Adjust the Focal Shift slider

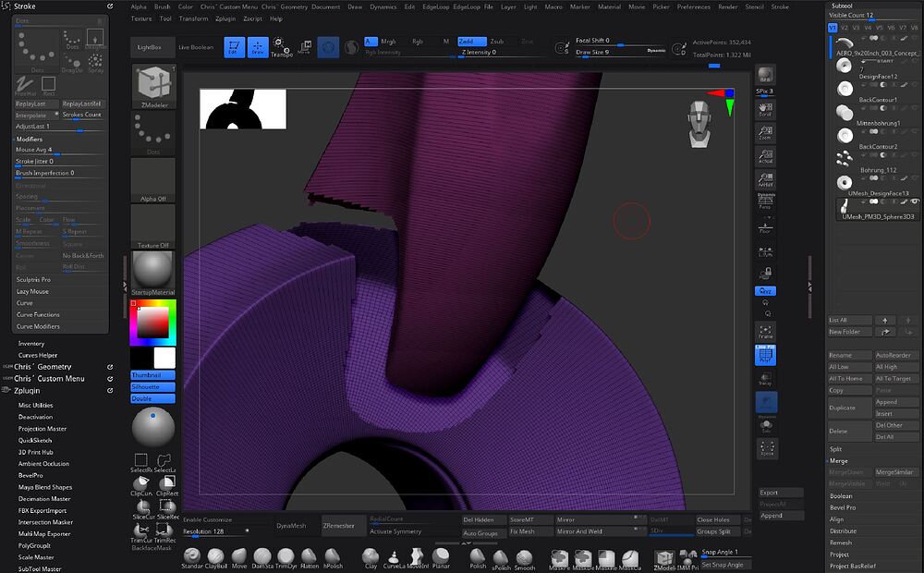[x=620, y=41]
